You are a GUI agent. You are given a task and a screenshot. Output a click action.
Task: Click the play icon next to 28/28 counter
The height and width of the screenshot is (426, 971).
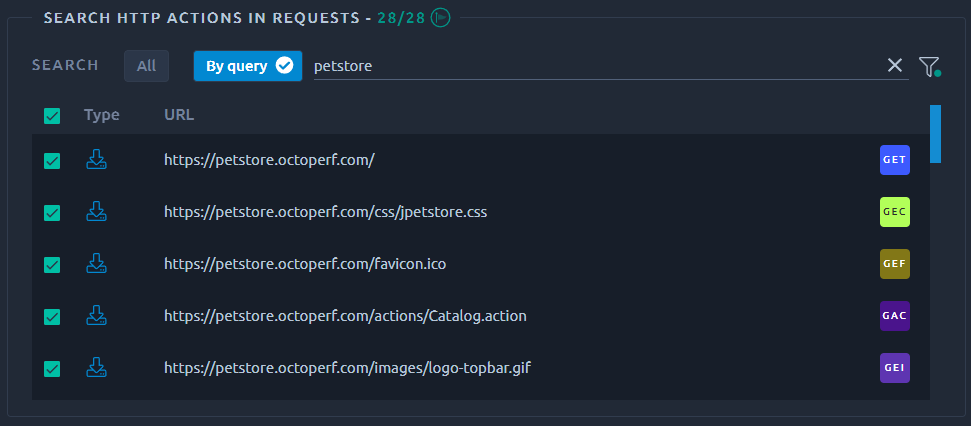coord(440,18)
